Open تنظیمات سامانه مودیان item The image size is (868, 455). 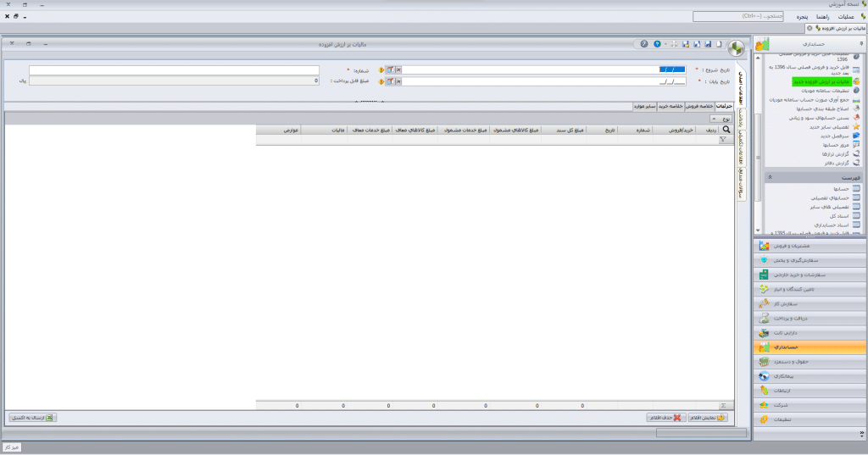(x=826, y=91)
